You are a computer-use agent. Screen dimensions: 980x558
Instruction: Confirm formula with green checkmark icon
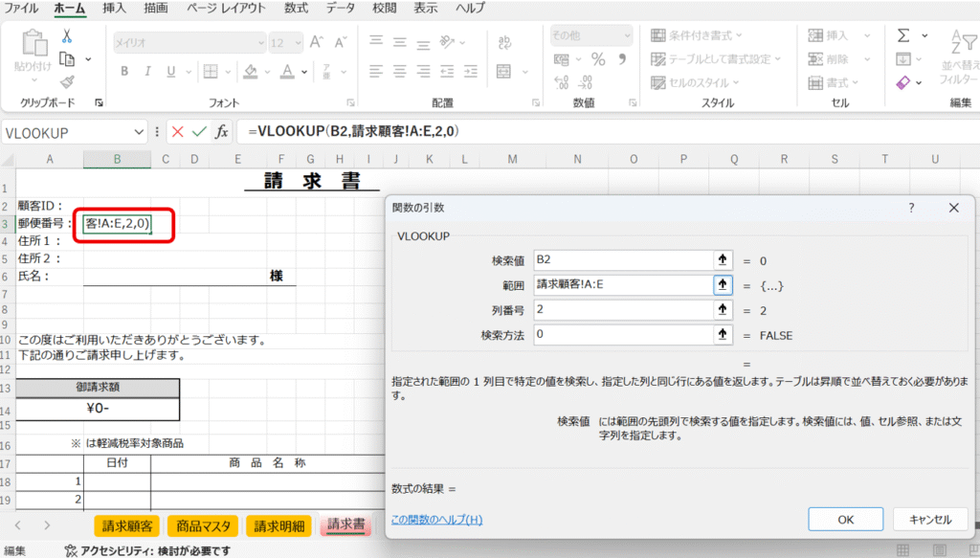coord(199,132)
